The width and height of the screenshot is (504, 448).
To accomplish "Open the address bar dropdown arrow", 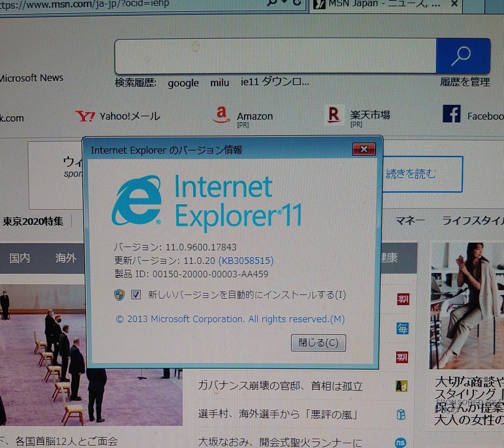I will [x=284, y=2].
